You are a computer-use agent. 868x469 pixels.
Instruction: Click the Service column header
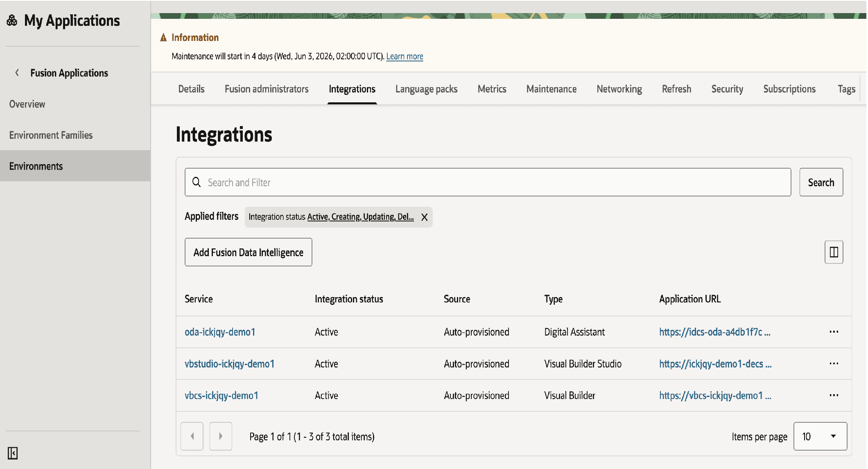point(199,299)
